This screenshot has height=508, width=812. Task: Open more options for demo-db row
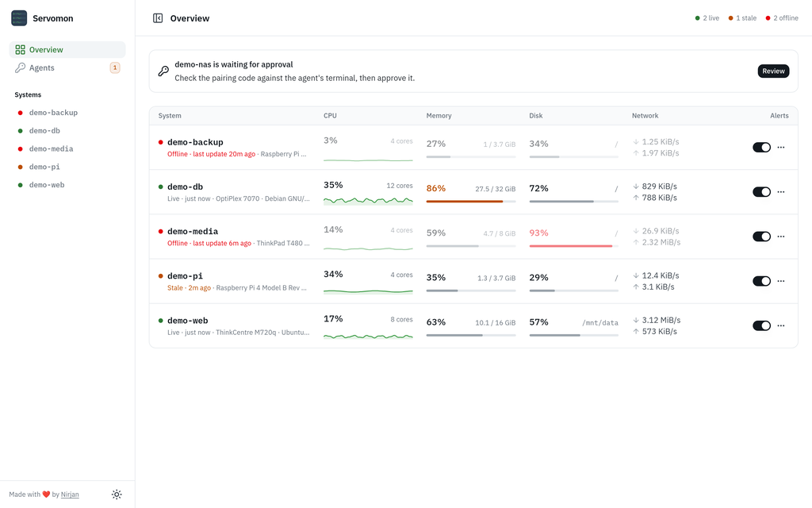[x=781, y=192]
